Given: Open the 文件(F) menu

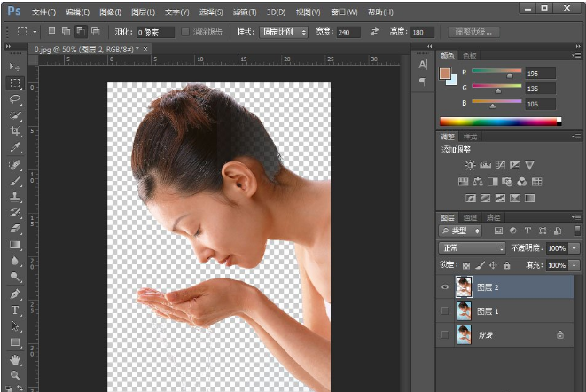Looking at the screenshot, I should click(43, 12).
